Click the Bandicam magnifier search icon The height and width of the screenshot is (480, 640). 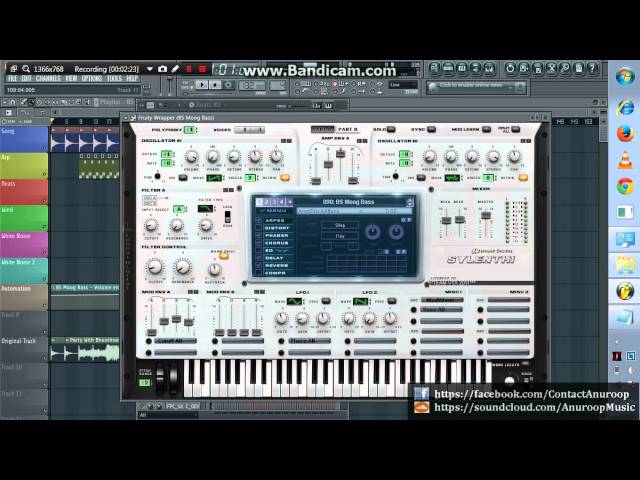click(x=26, y=69)
